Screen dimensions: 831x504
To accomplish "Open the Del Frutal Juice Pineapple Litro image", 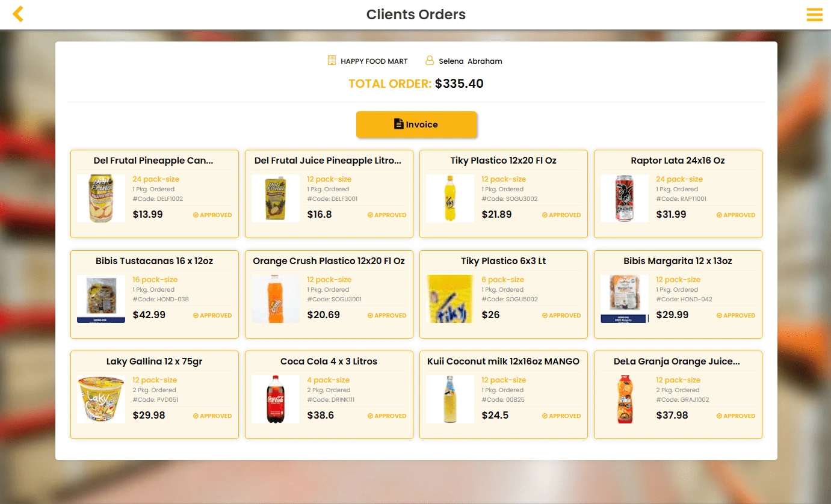I will pos(276,198).
